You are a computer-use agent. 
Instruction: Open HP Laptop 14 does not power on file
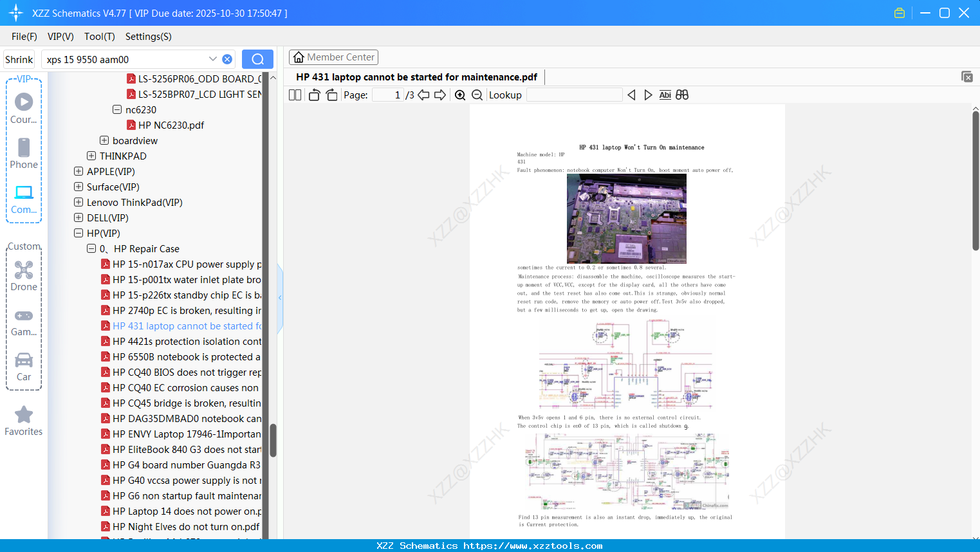(181, 511)
